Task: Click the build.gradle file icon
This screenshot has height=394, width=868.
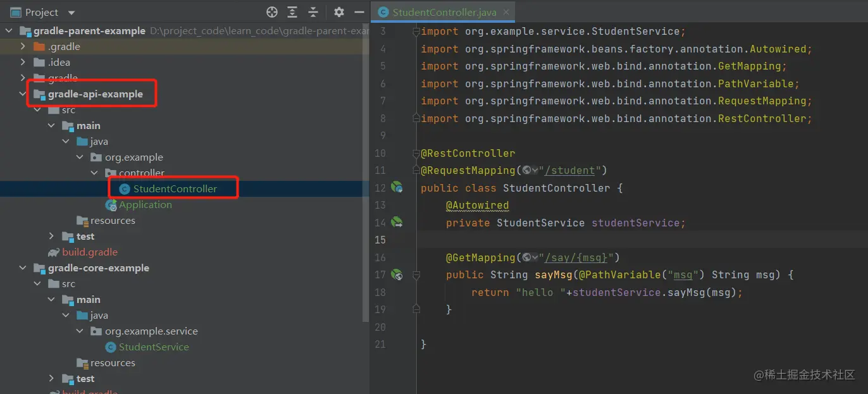Action: (54, 252)
